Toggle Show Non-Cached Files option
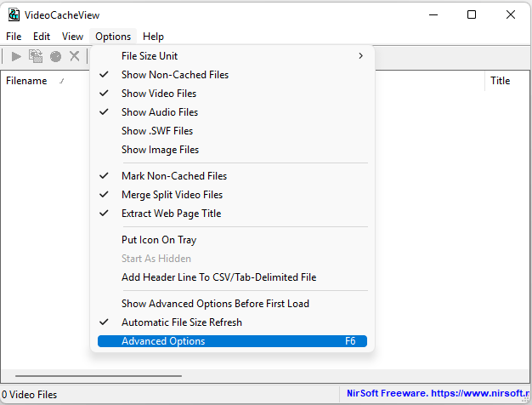Viewport: 532px width, 405px height. (232, 75)
